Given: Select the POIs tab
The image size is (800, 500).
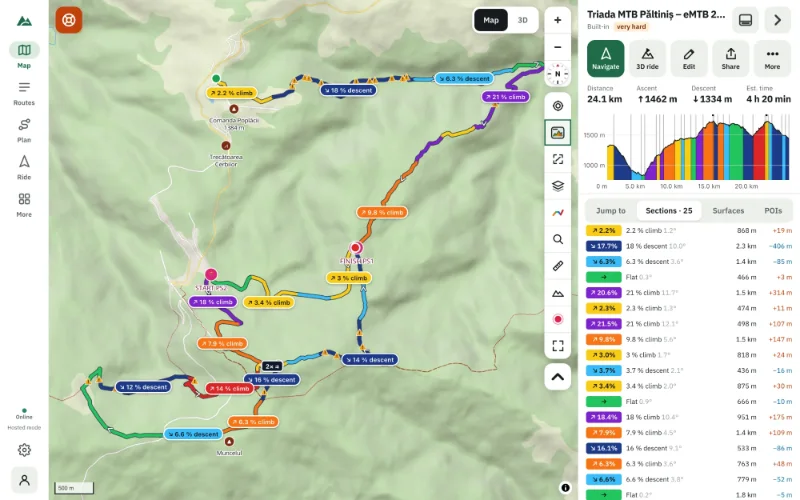Looking at the screenshot, I should point(773,211).
